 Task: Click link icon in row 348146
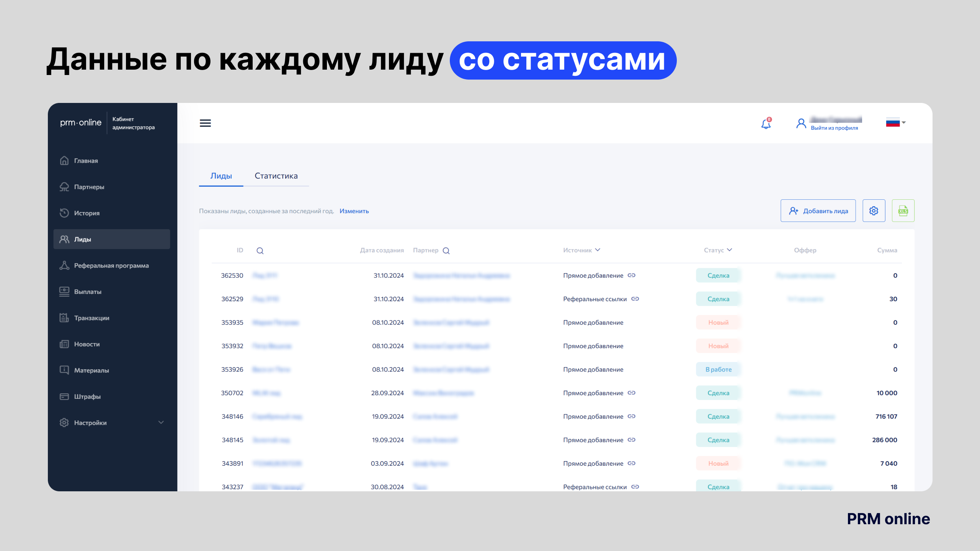[632, 416]
